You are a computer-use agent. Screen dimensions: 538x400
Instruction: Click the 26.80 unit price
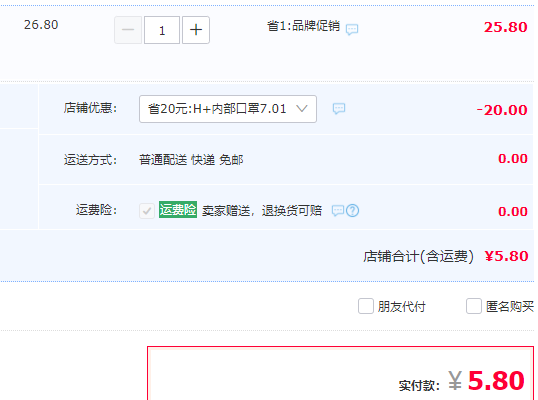(41, 25)
